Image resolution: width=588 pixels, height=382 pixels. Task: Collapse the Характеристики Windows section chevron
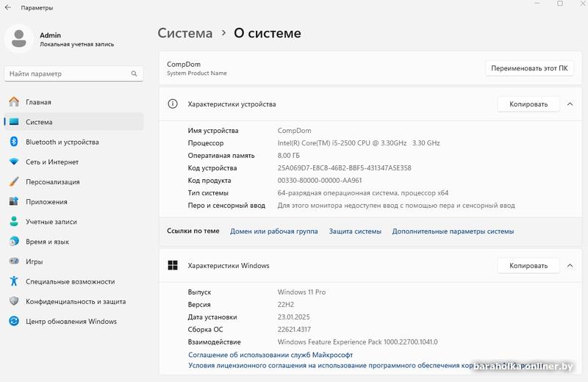tap(570, 265)
